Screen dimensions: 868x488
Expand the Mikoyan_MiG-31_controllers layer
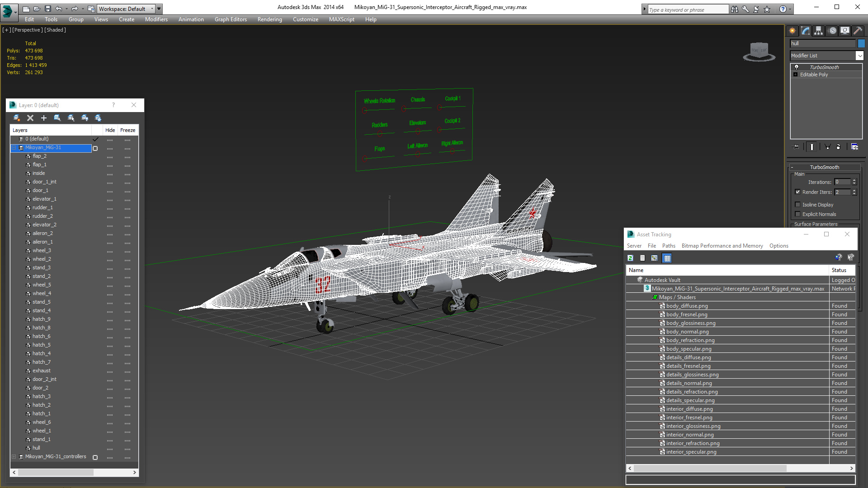(x=14, y=457)
